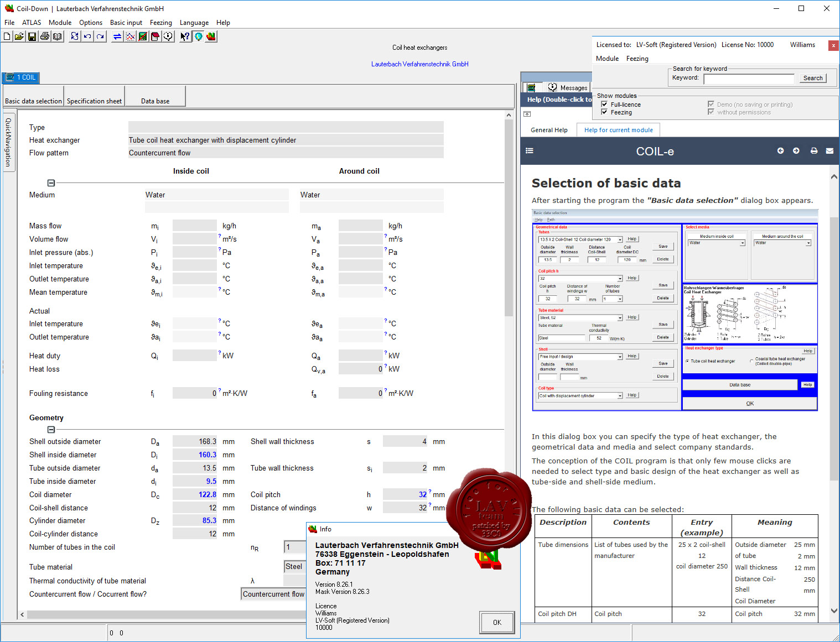The image size is (840, 642).
Task: Click the LV logo toolbar icon
Action: tap(211, 36)
